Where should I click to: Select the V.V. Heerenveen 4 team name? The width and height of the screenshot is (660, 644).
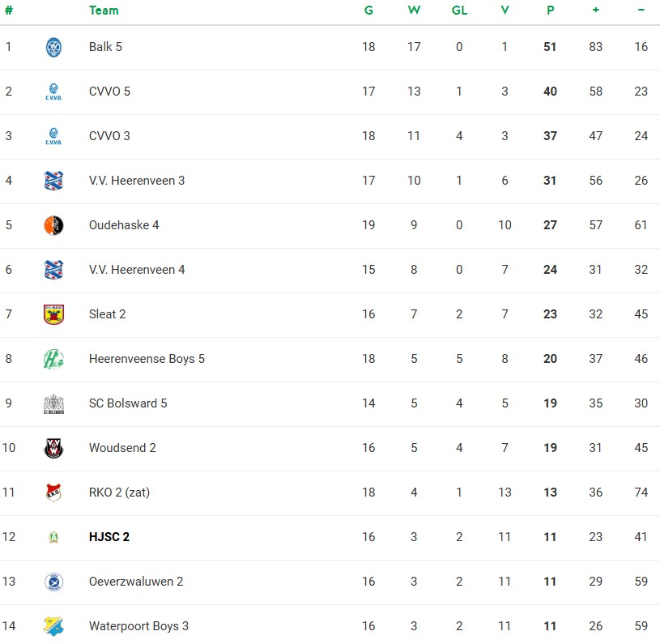pyautogui.click(x=137, y=270)
